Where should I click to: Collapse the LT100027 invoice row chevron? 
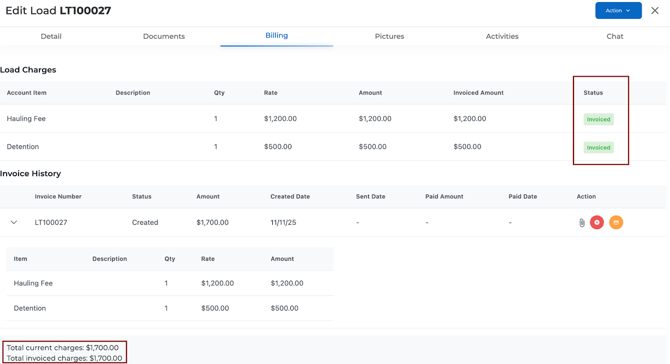[x=14, y=222]
